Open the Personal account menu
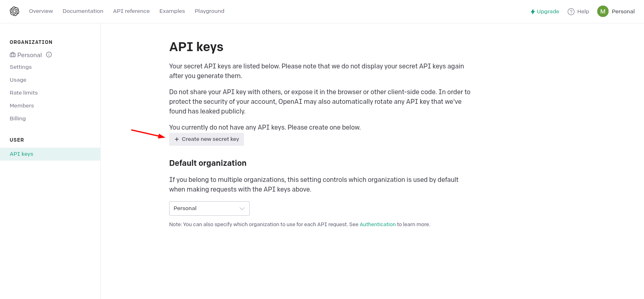The width and height of the screenshot is (644, 299). [623, 11]
